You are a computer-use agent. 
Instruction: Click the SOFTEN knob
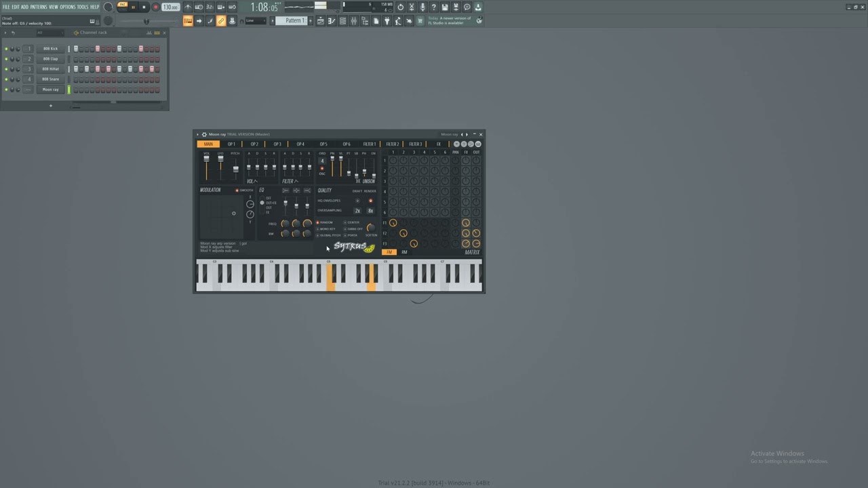click(x=371, y=228)
